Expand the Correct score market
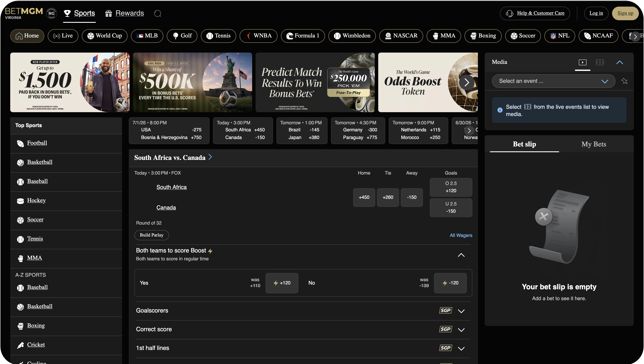644x364 pixels. pyautogui.click(x=461, y=330)
